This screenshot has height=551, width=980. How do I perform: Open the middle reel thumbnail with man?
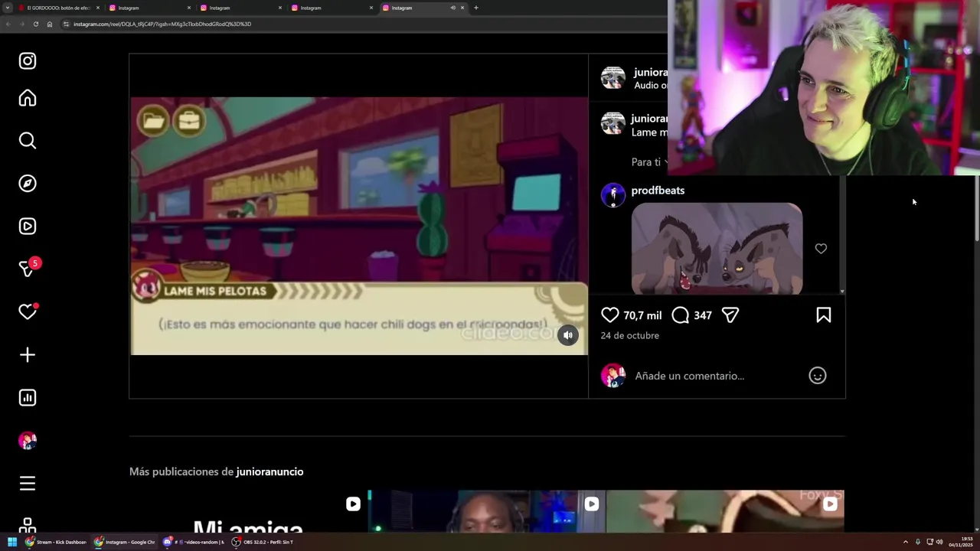coord(486,511)
